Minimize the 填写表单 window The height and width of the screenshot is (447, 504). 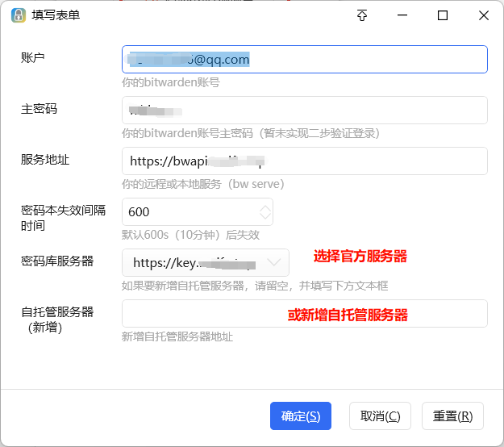click(x=402, y=15)
